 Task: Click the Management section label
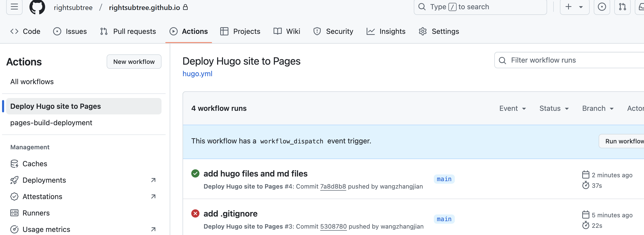point(30,147)
